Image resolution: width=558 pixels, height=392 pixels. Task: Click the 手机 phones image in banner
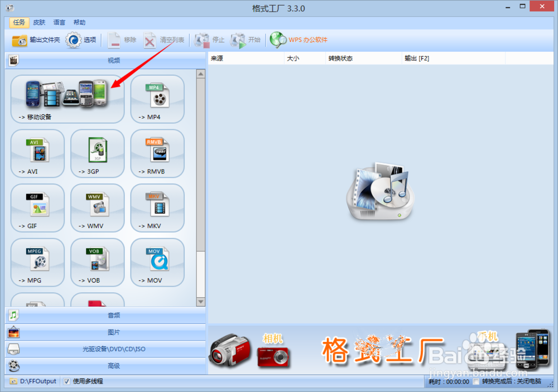(533, 349)
